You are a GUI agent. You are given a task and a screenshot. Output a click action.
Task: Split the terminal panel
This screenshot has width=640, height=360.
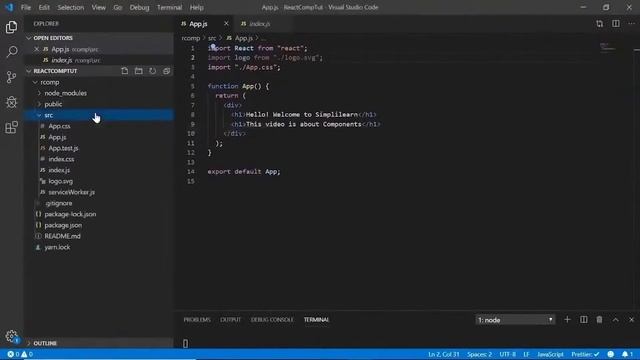[583, 320]
